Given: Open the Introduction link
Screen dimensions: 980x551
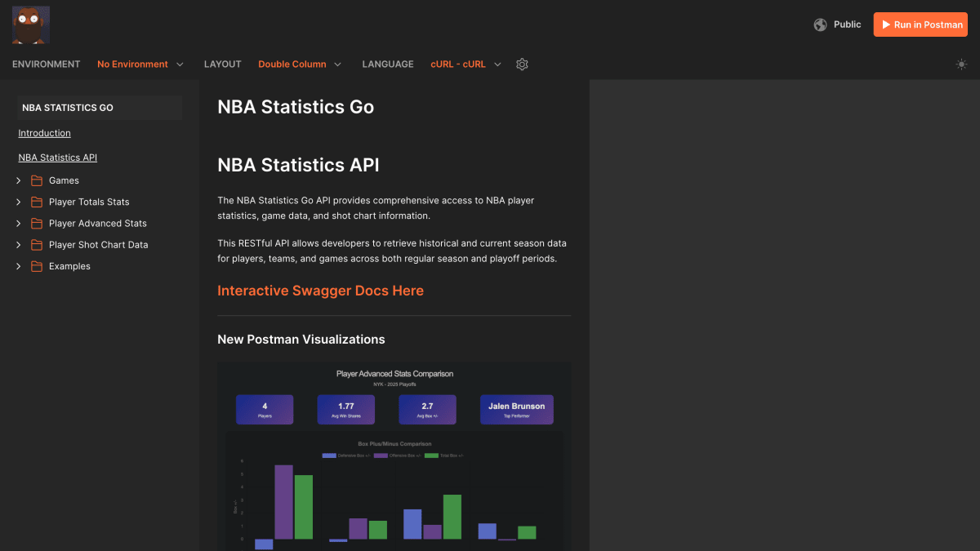Looking at the screenshot, I should 44,133.
